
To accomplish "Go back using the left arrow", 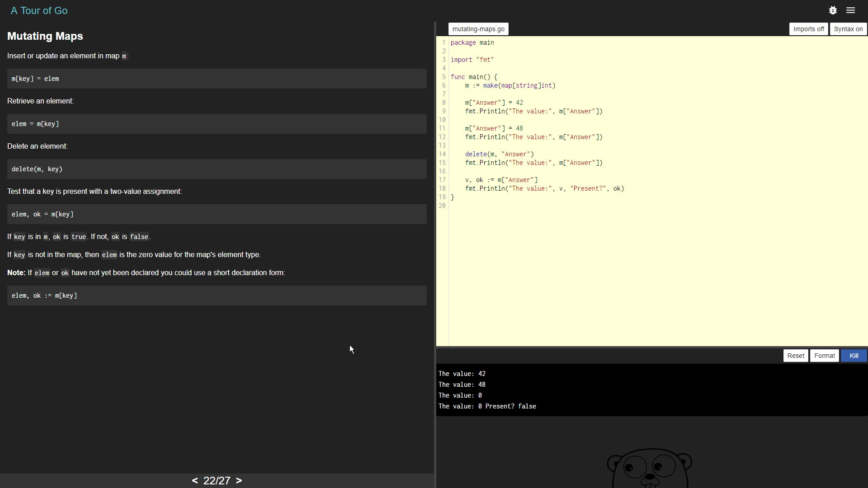I will pos(195,480).
